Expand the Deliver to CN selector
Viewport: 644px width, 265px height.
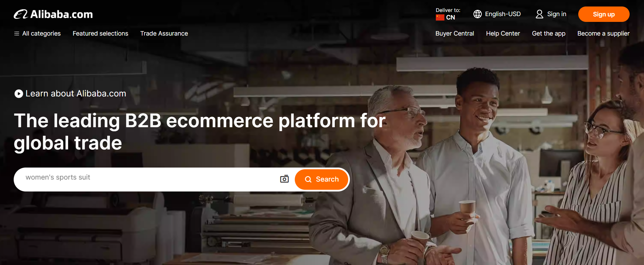pyautogui.click(x=448, y=14)
